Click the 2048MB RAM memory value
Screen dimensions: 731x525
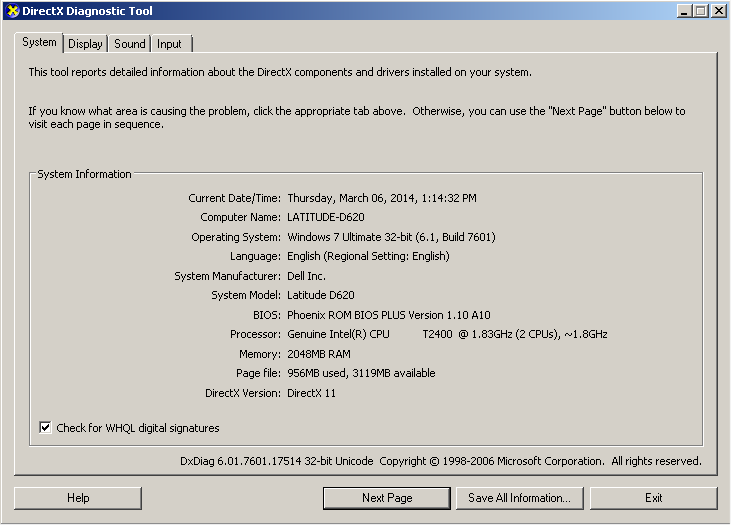coord(319,354)
